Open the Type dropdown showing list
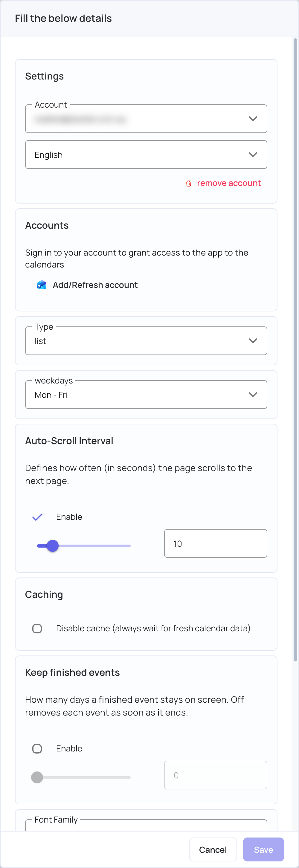Viewport: 299px width, 868px height. point(146,341)
